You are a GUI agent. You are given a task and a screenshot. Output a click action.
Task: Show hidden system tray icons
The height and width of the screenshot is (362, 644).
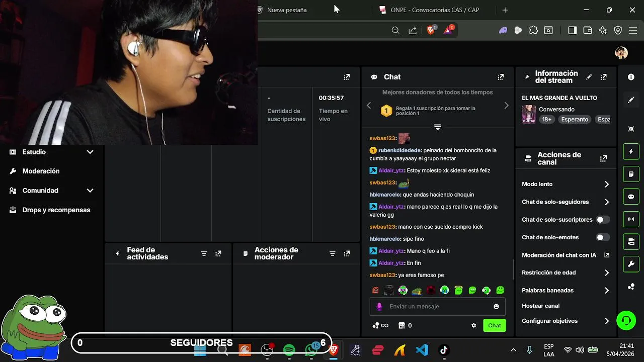513,350
